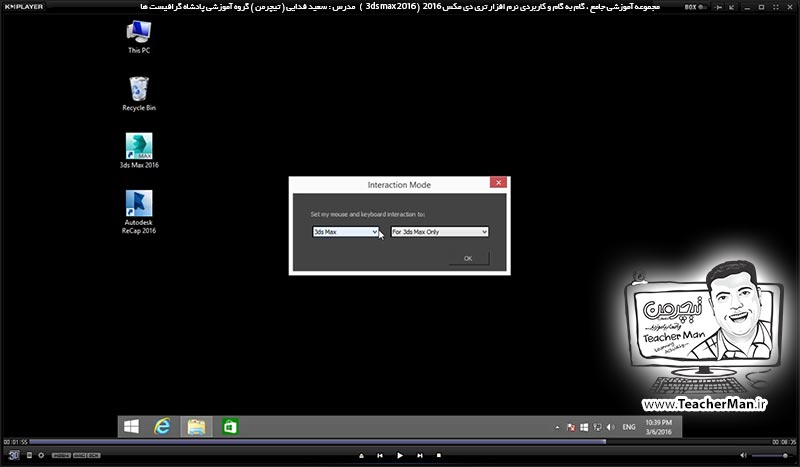Select the Recycle Bin desktop icon

139,94
